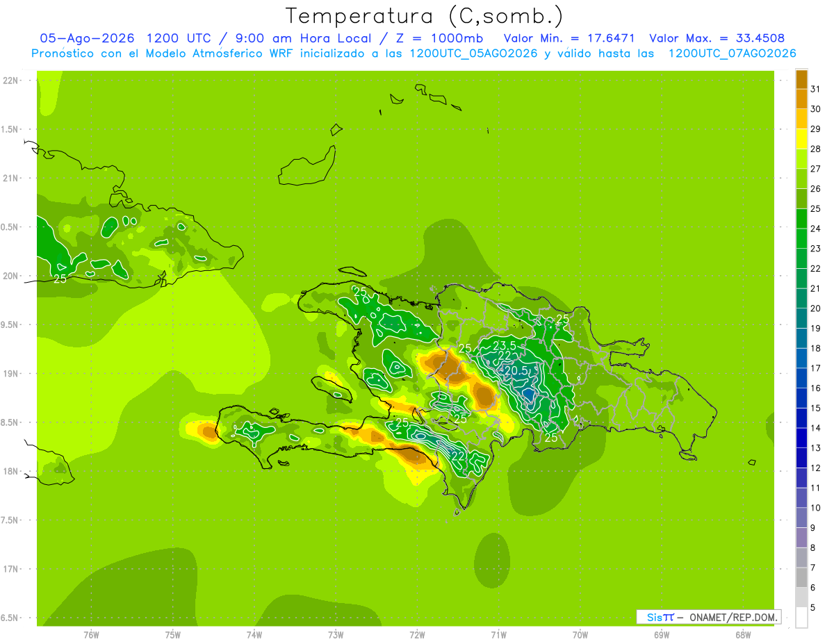Click the "14" color scale label
Viewport: 834px width, 644px height.
[x=816, y=428]
